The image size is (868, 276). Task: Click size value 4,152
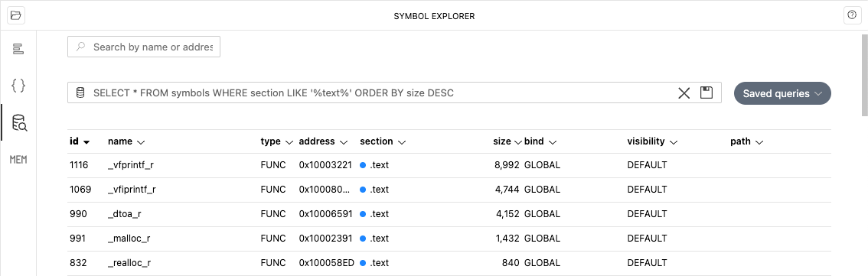pos(507,213)
